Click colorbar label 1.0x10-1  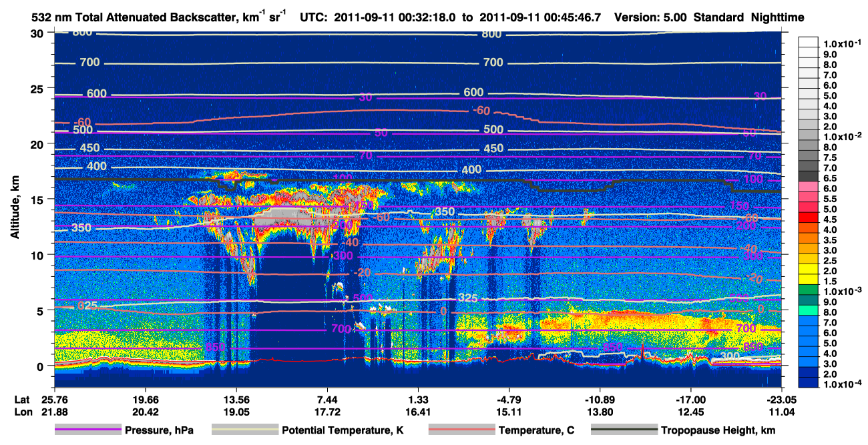tap(842, 43)
